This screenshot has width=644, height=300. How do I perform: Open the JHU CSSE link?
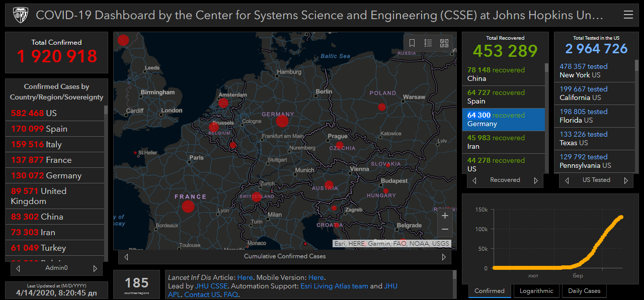click(211, 286)
